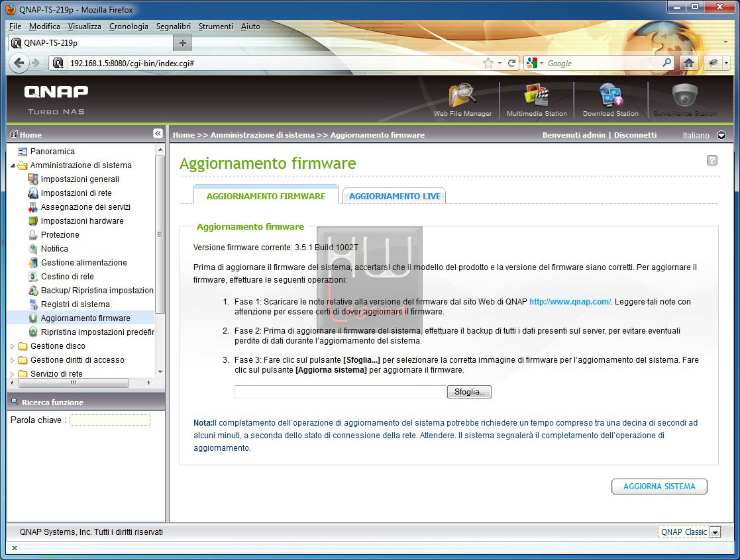Click Impostazioni di rete icon
The width and height of the screenshot is (740, 560).
(x=32, y=193)
